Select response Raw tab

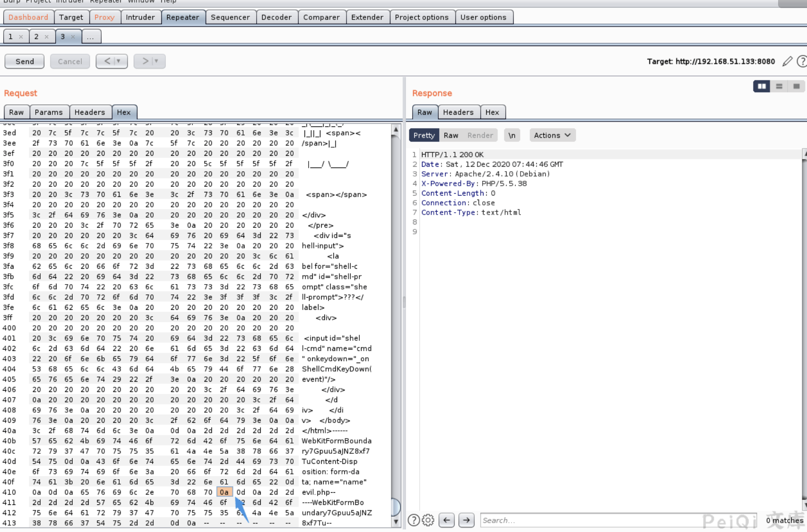(x=424, y=112)
